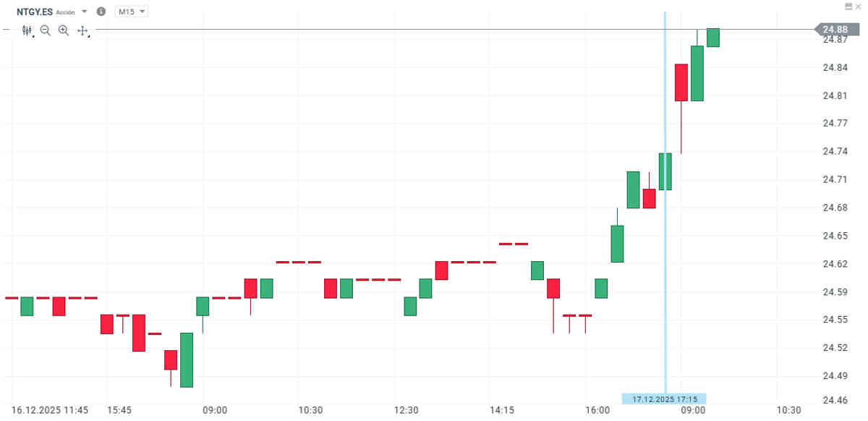
Task: Open the chart type candlestick menu
Action: tap(27, 30)
